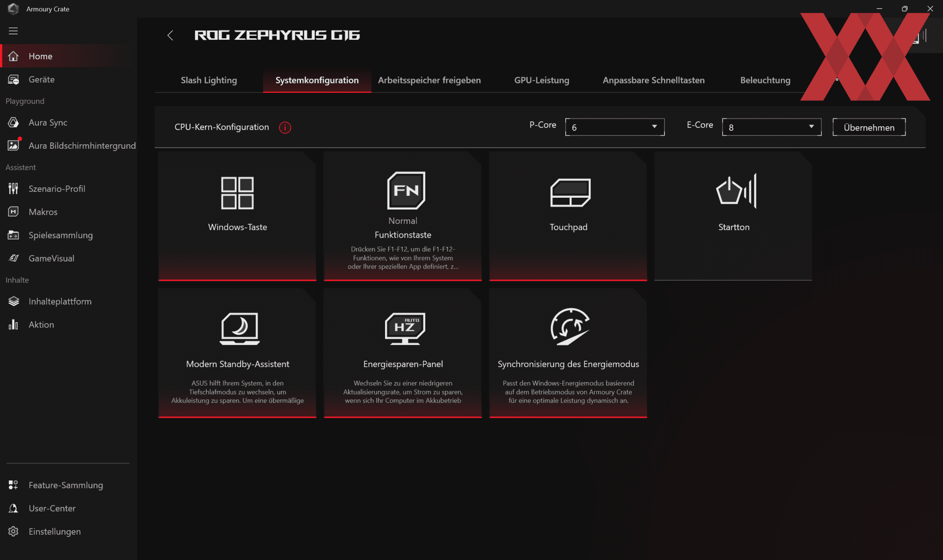Open the Feature-Sammlung icon
The height and width of the screenshot is (560, 943).
(13, 485)
